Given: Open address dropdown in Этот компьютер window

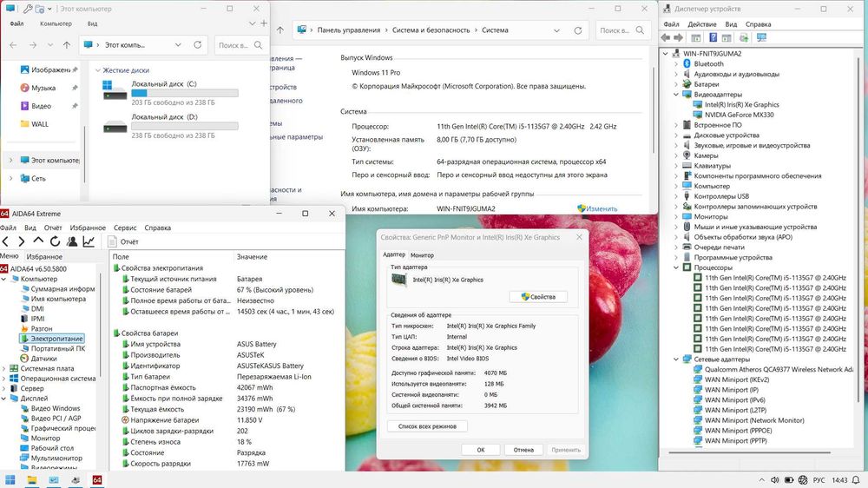Looking at the screenshot, I should (x=178, y=45).
